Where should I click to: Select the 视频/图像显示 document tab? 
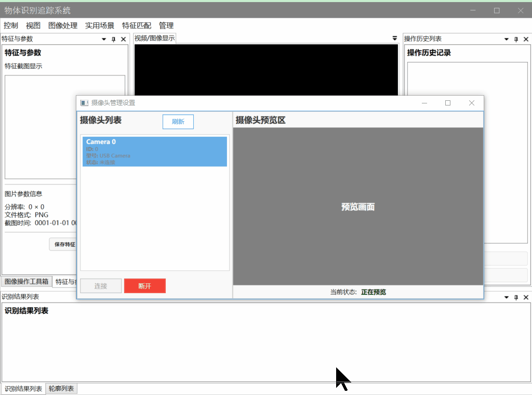(x=155, y=38)
